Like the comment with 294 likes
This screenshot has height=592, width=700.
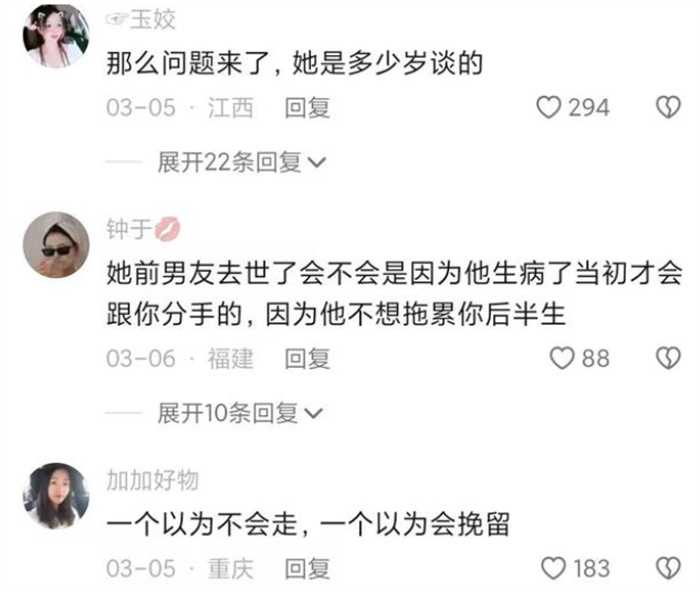point(548,108)
